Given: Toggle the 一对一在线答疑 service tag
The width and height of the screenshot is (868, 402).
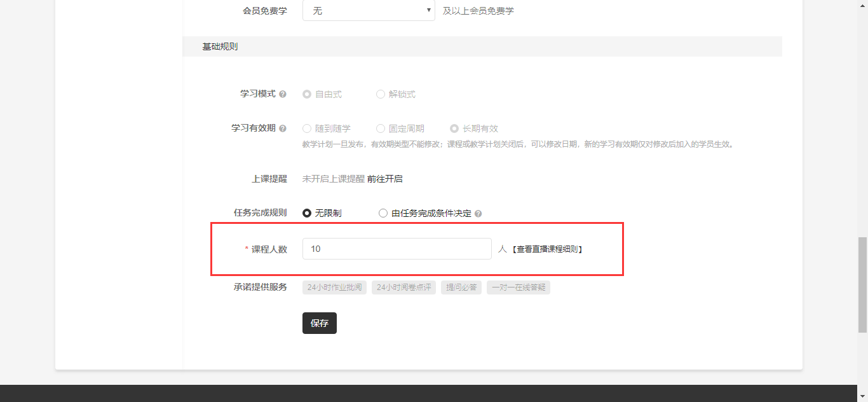Looking at the screenshot, I should (x=519, y=288).
